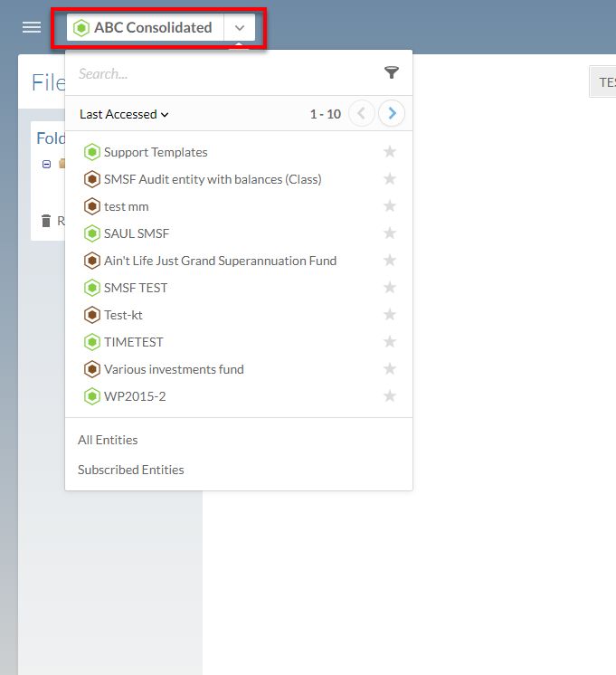Select SMSF Audit entity with balances (Class)
The height and width of the screenshot is (675, 616).
point(213,179)
